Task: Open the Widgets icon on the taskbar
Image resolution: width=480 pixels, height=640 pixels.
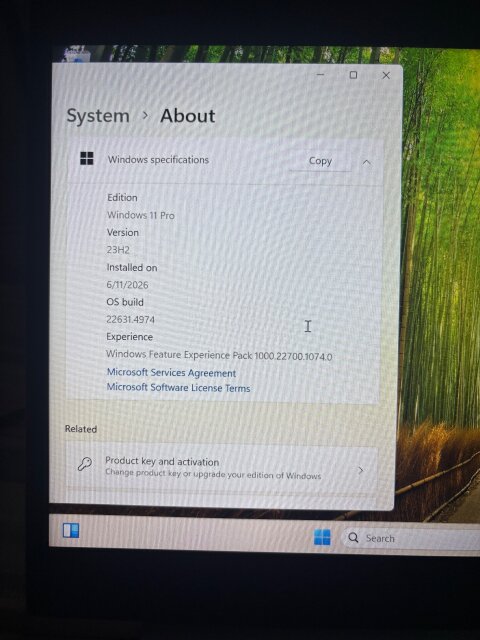Action: pyautogui.click(x=71, y=531)
